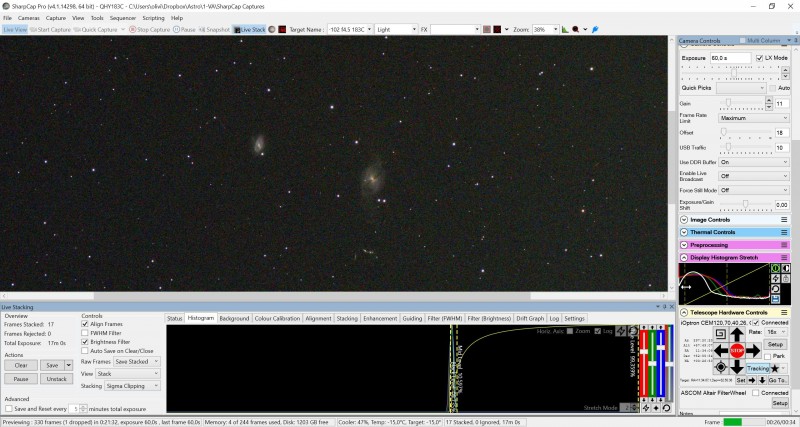Open the Cameras menu
The image size is (800, 427).
point(29,18)
